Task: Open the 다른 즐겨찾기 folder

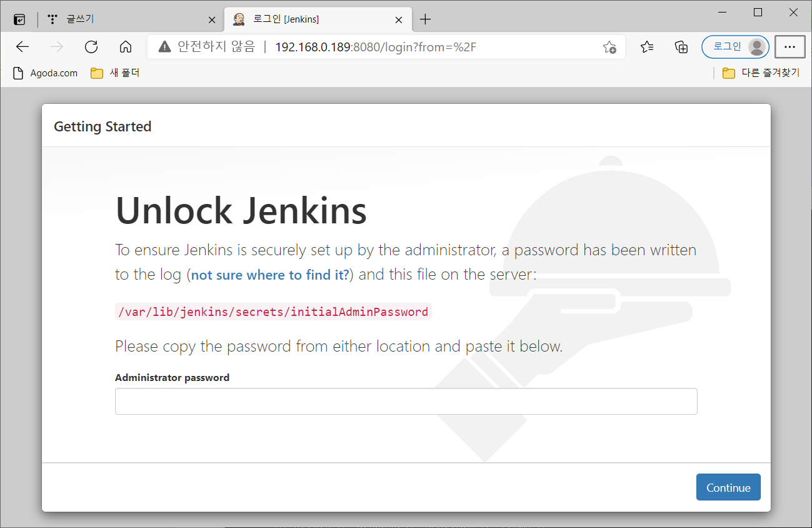Action: 761,73
